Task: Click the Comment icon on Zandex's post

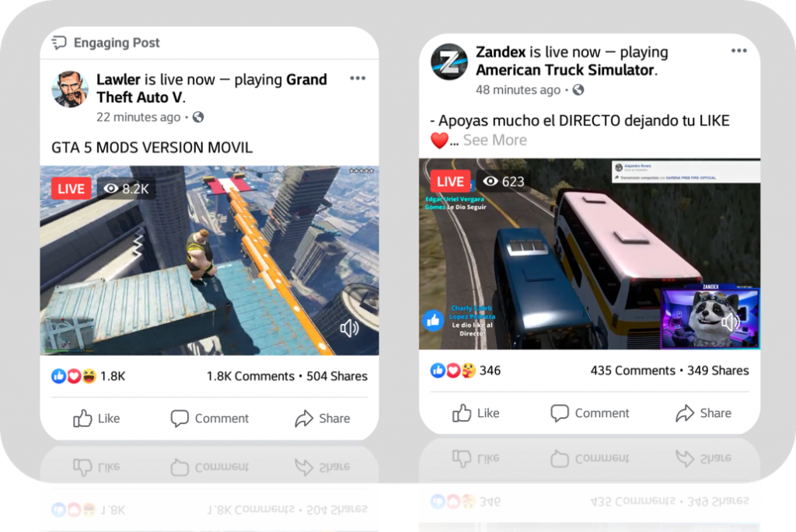Action: click(x=559, y=413)
